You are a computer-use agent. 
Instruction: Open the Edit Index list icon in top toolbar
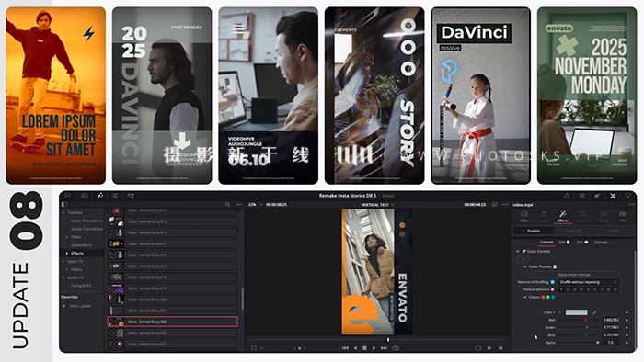pyautogui.click(x=115, y=196)
